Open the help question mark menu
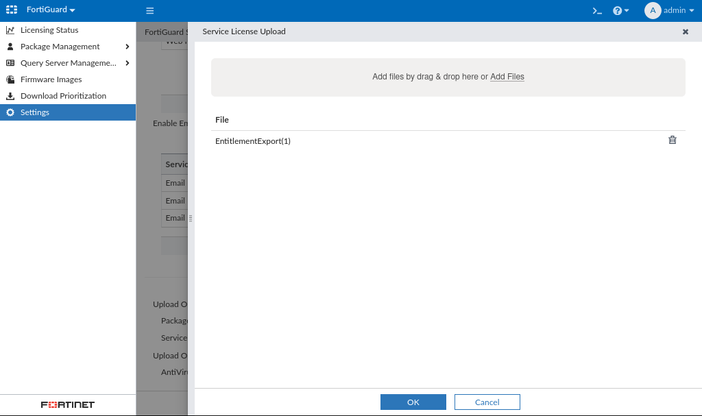This screenshot has width=702, height=416. pos(619,11)
